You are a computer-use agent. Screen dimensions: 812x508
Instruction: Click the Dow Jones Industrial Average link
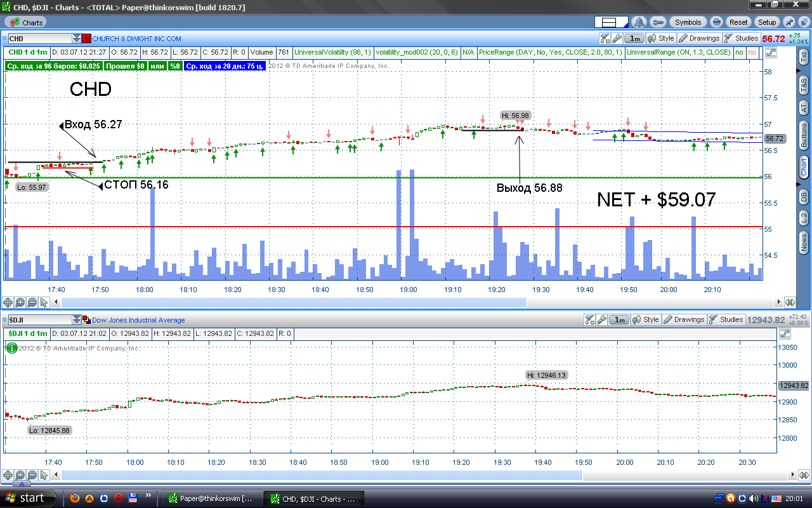coord(138,320)
